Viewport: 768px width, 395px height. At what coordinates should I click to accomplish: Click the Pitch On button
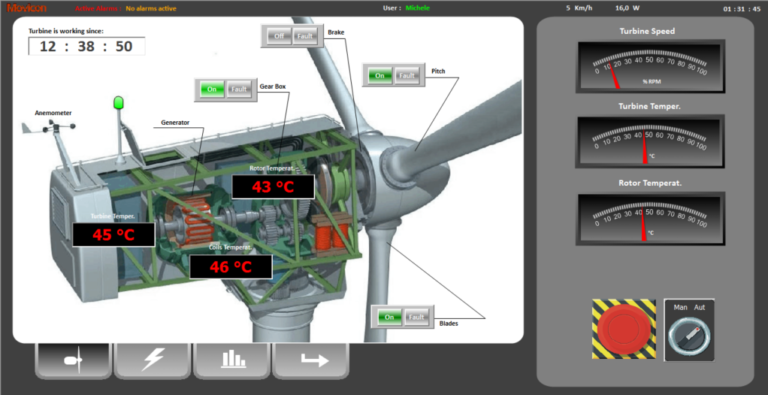[380, 75]
